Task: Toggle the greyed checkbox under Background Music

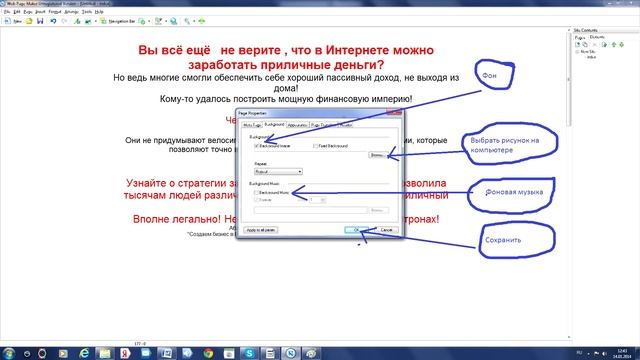Action: tap(257, 200)
